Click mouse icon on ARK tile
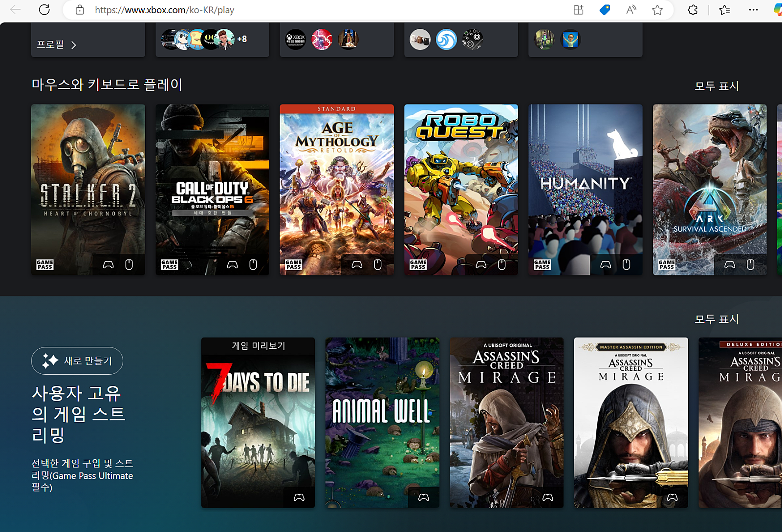The image size is (782, 532). pyautogui.click(x=751, y=265)
